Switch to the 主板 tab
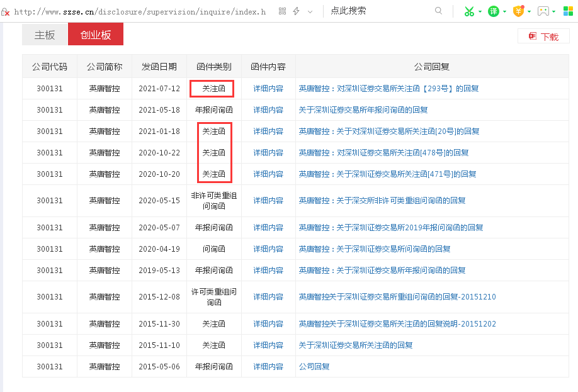This screenshot has height=392, width=578. click(45, 34)
